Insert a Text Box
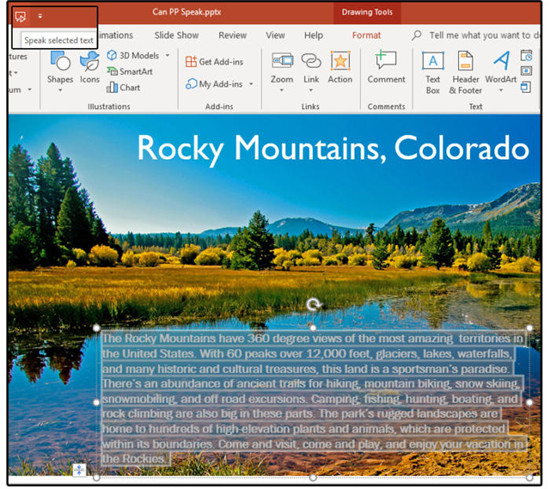550x489 pixels. 433,72
